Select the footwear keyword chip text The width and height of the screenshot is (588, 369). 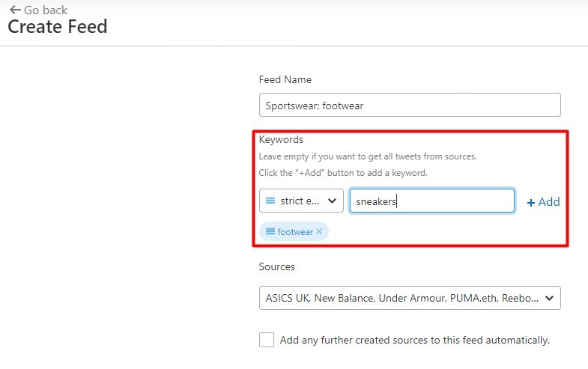click(x=295, y=232)
